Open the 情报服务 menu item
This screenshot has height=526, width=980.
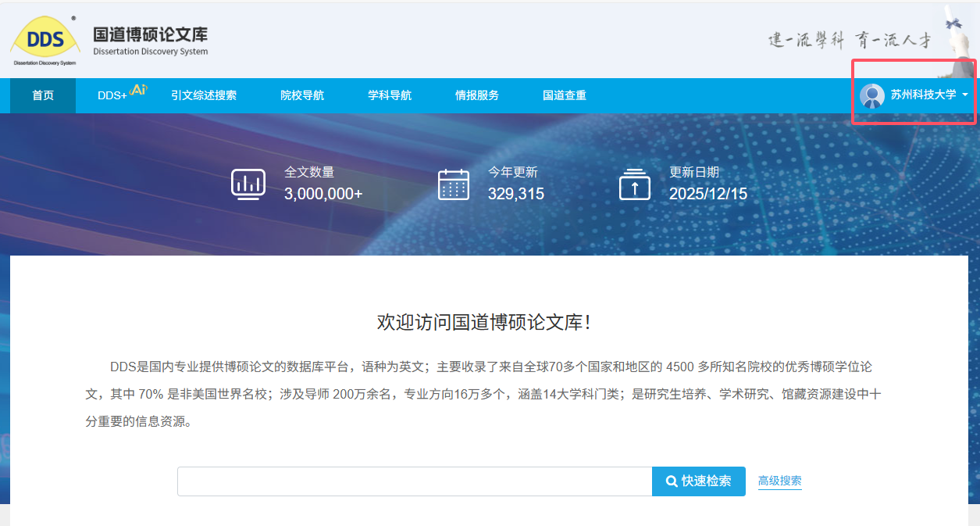pos(477,95)
